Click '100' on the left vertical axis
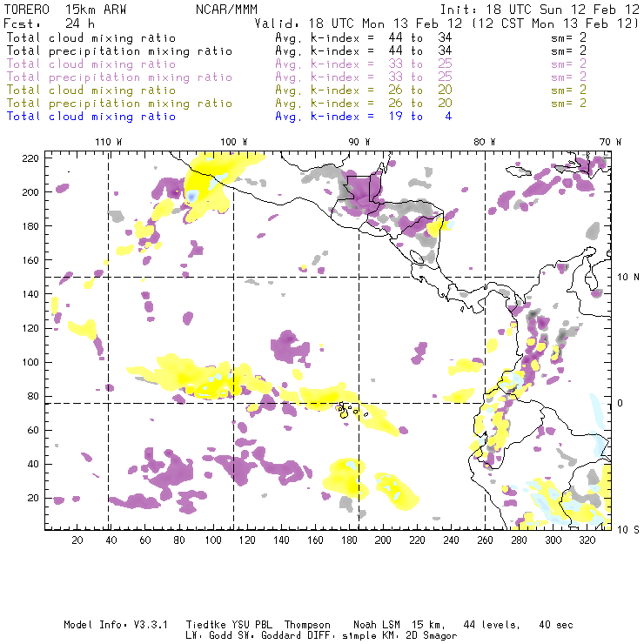This screenshot has height=644, width=644. 30,362
